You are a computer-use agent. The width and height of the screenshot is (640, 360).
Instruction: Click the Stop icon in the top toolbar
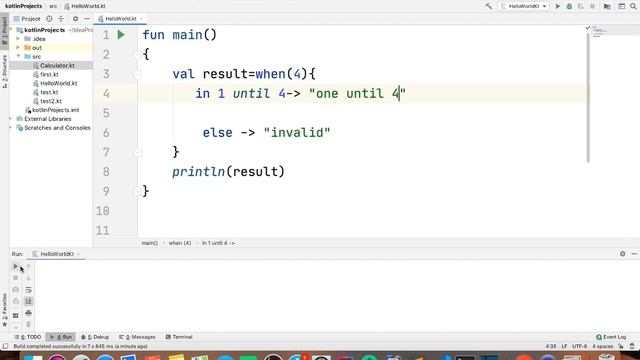point(592,6)
